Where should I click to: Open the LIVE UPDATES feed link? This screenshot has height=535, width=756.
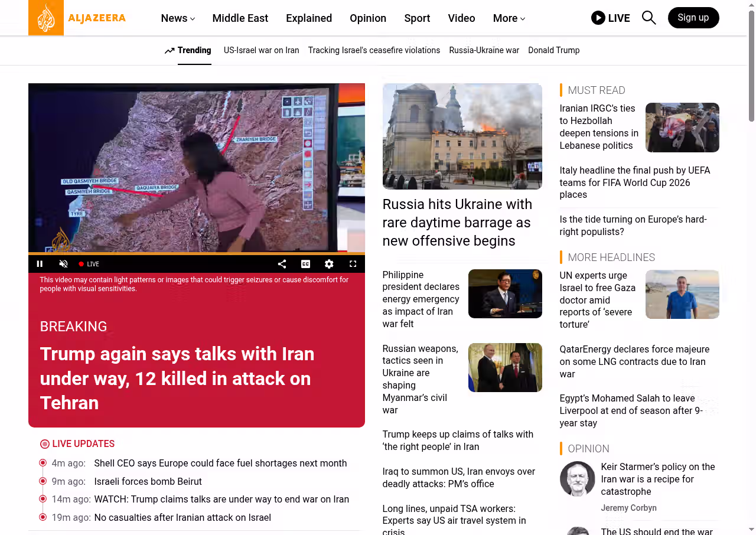83,444
